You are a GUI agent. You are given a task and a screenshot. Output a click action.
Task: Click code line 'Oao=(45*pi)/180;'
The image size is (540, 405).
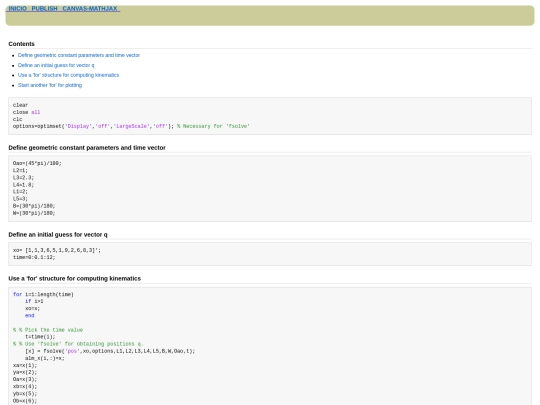tap(37, 163)
